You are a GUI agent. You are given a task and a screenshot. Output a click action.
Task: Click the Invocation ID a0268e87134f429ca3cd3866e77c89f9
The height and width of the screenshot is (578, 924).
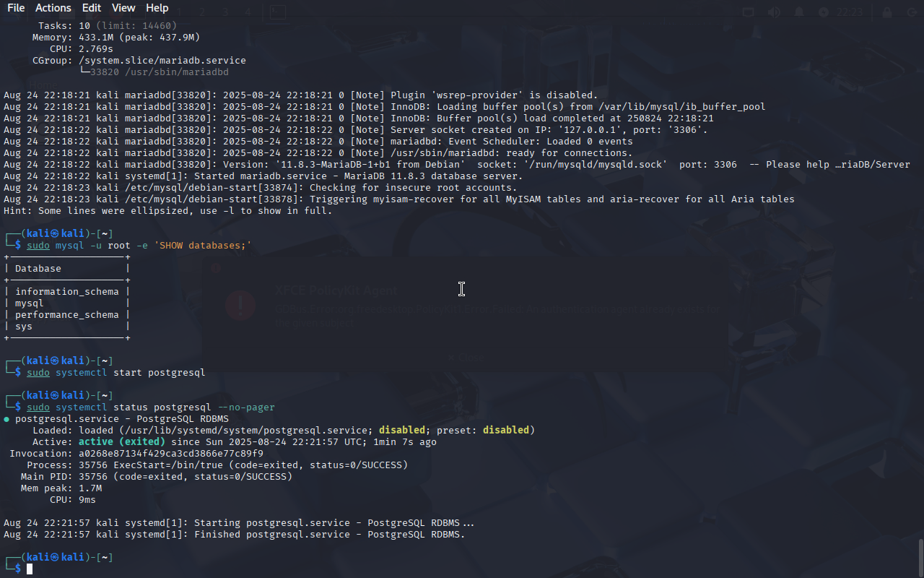171,454
